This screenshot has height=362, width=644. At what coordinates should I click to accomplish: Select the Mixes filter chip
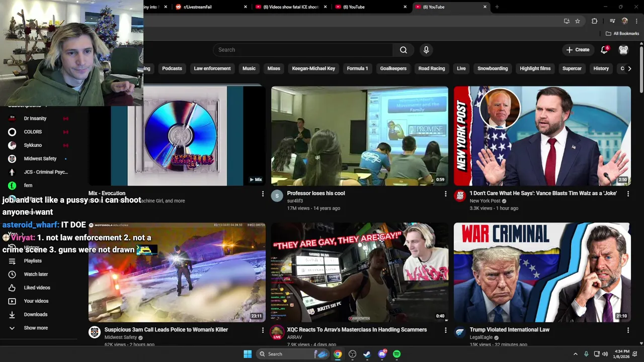(x=274, y=68)
